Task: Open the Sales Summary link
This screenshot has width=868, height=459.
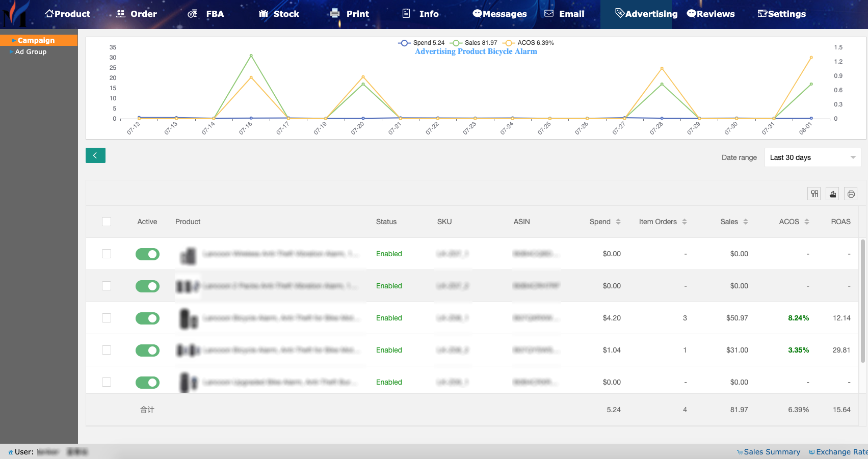Action: [771, 452]
